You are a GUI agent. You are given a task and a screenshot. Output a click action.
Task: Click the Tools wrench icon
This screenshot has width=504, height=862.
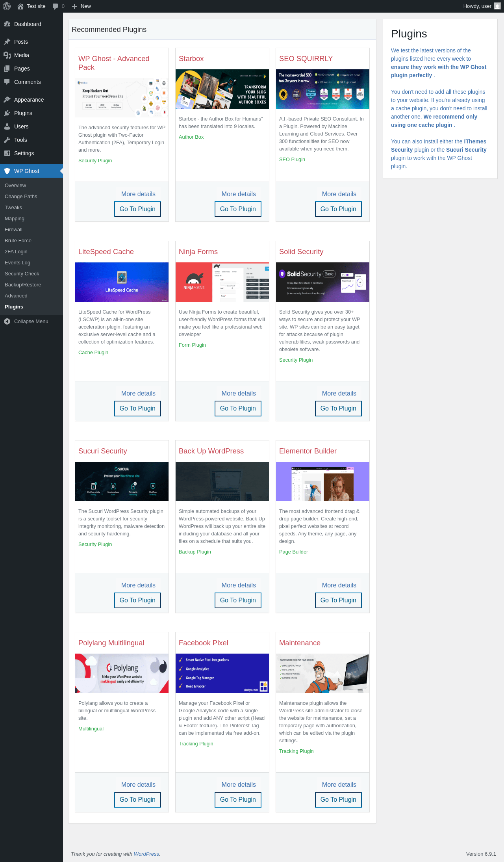(x=7, y=140)
